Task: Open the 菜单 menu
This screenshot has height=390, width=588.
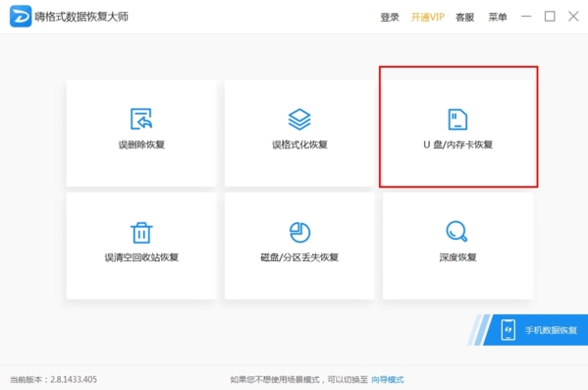Action: (x=498, y=17)
